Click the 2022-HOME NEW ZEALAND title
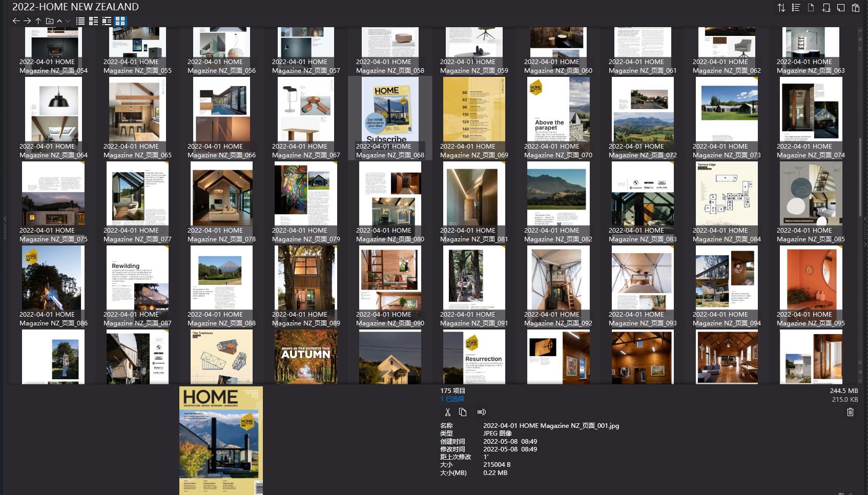Screen dimensions: 868x495 [75, 7]
